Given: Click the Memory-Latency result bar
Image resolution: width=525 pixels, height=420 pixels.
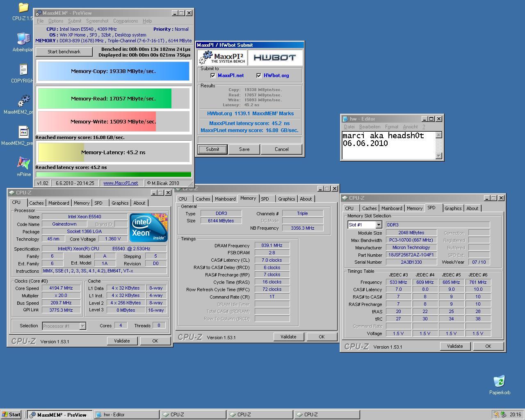Looking at the screenshot, I should (x=114, y=152).
